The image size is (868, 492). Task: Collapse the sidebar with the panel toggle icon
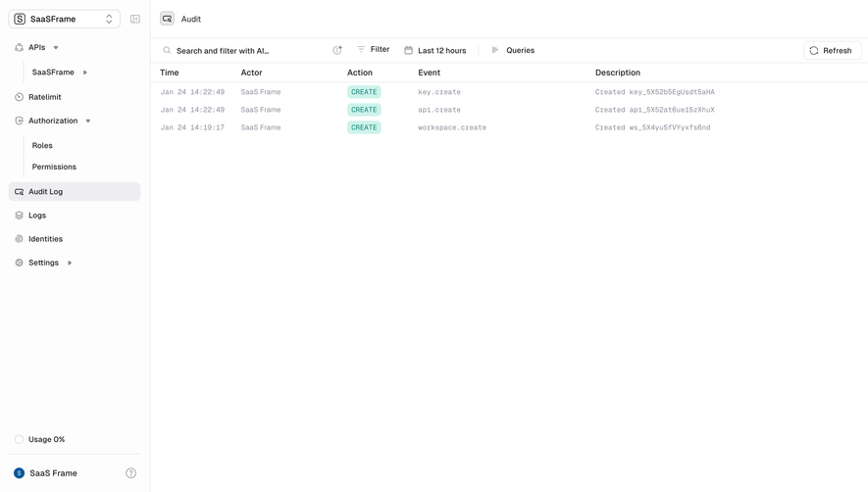coord(135,19)
